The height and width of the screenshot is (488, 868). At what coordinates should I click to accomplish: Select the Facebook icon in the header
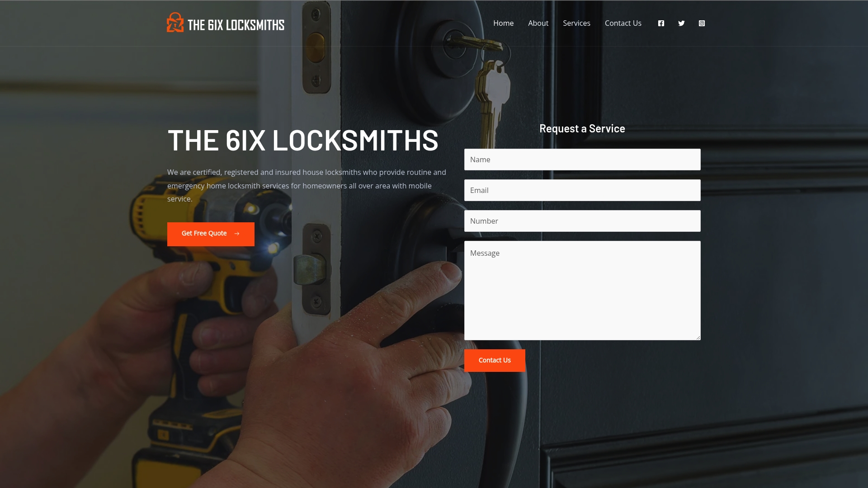point(661,23)
